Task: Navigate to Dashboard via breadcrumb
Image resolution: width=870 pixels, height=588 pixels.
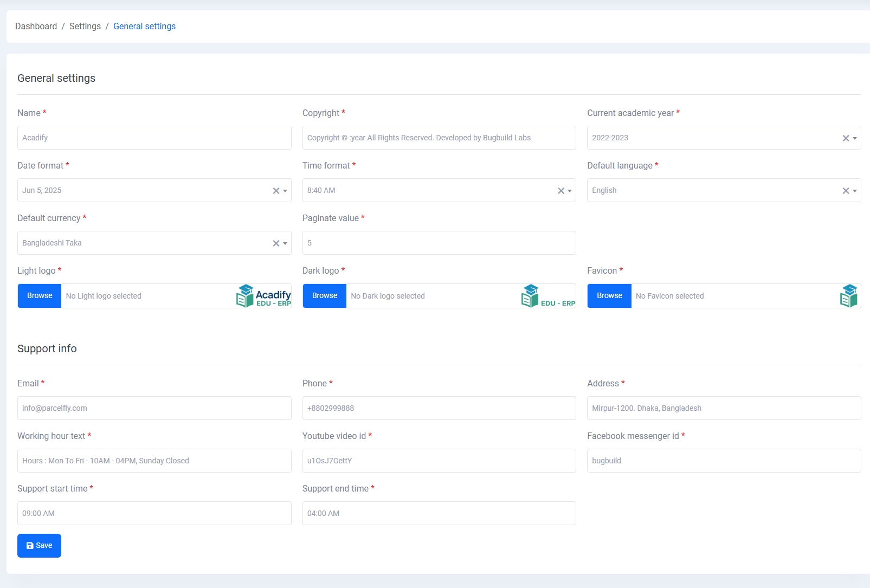Action: (x=36, y=26)
